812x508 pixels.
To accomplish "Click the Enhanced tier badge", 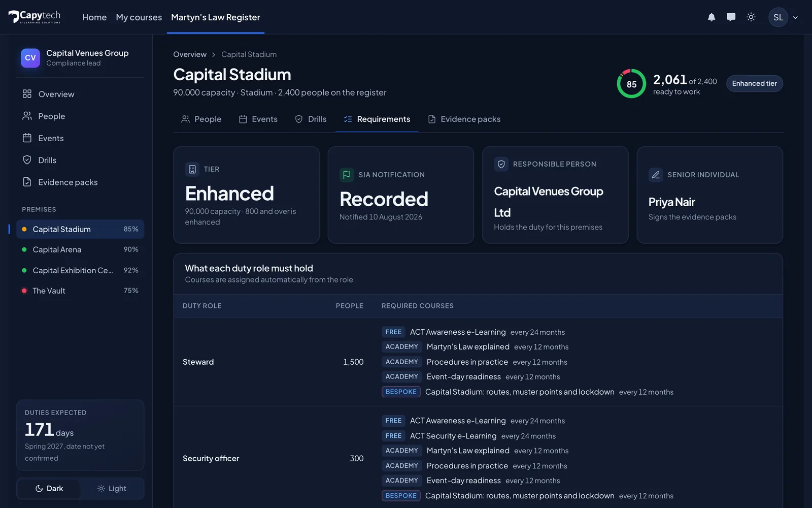I will tap(754, 83).
